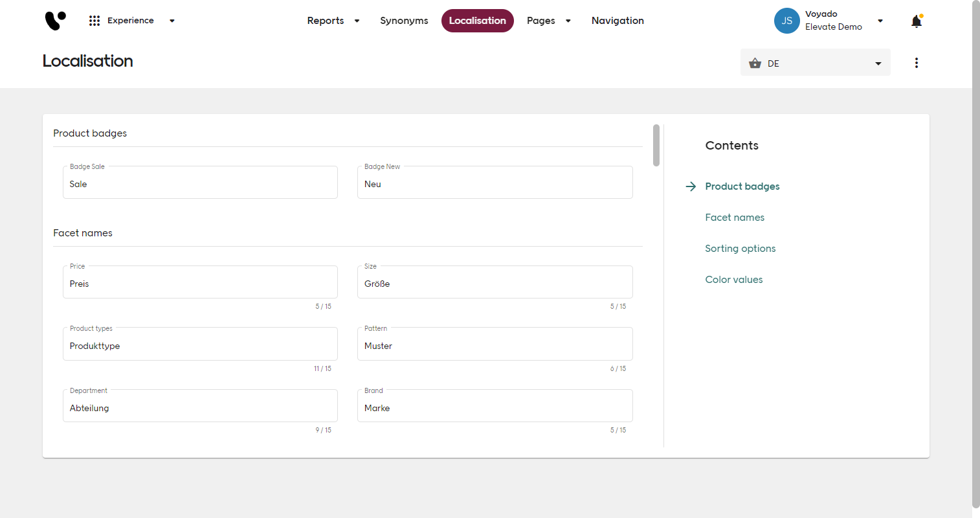Image resolution: width=980 pixels, height=518 pixels.
Task: Select the Localisation tab
Action: [478, 21]
